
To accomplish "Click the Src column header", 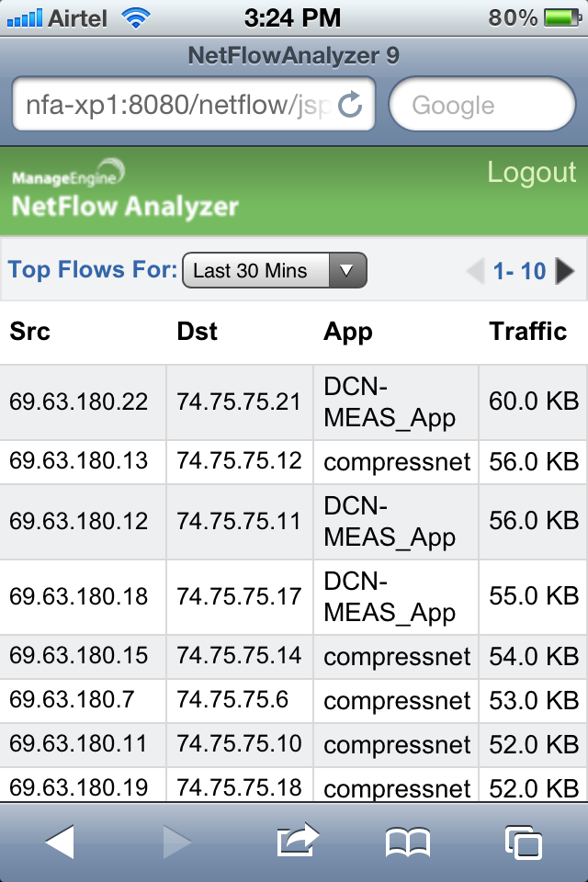I will [x=29, y=332].
